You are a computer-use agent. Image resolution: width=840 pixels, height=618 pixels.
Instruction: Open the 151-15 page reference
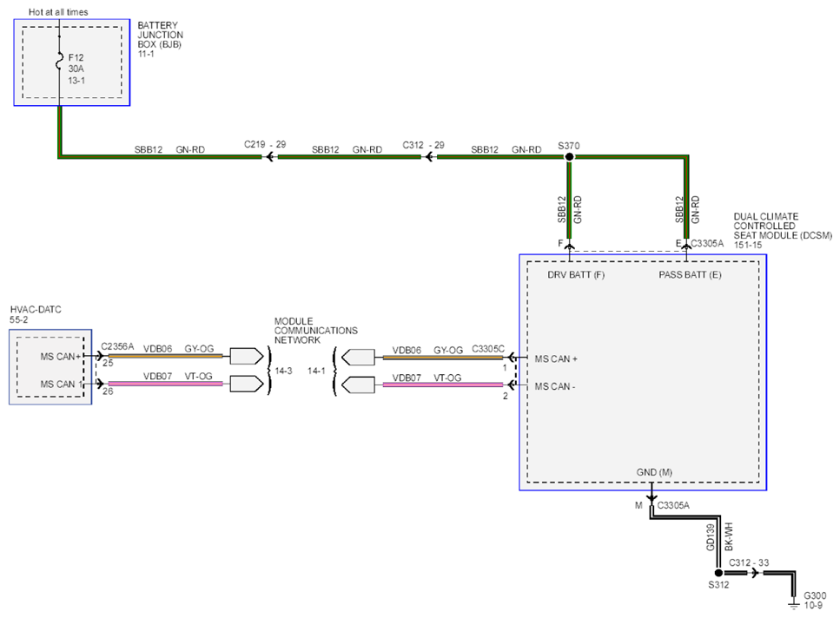pyautogui.click(x=747, y=245)
